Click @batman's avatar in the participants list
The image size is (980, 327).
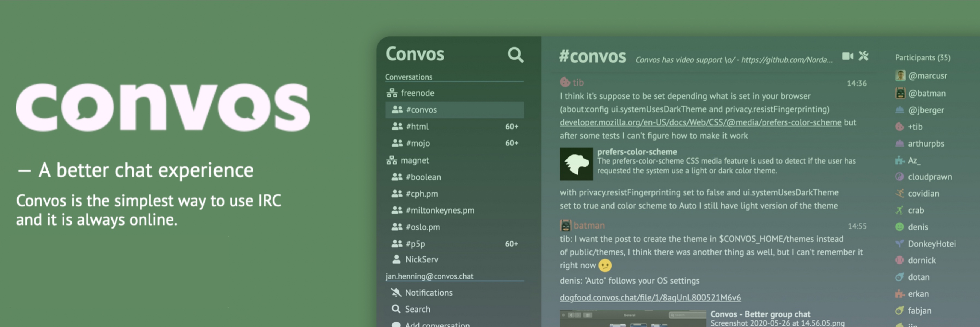900,93
